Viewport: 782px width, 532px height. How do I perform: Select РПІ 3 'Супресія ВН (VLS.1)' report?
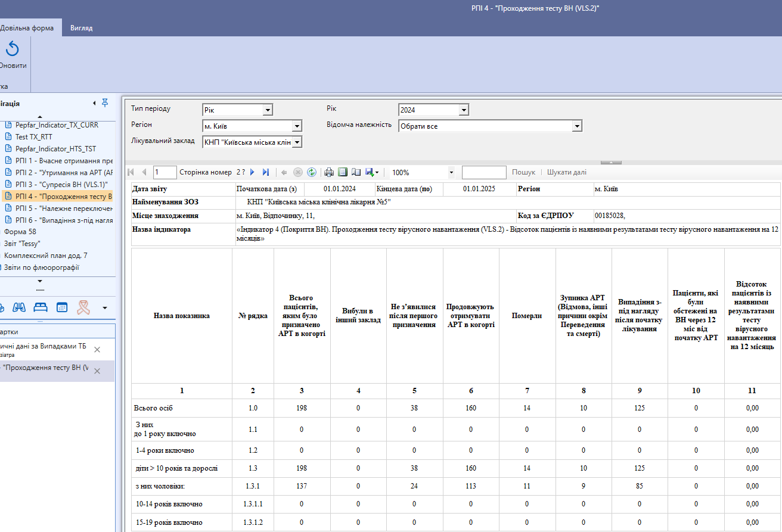[x=61, y=185]
